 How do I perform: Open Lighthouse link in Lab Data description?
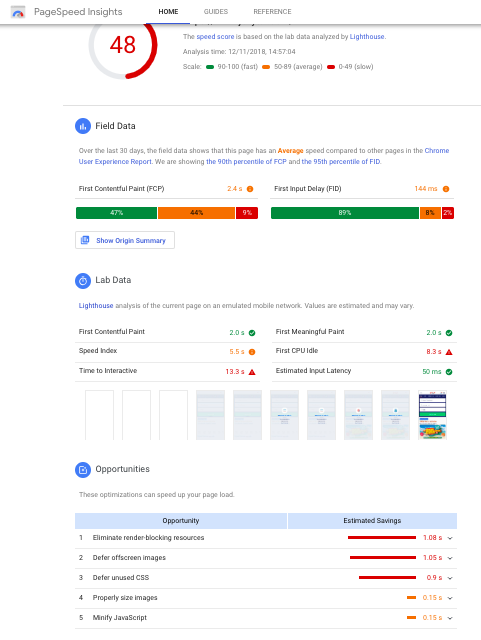[x=96, y=306]
